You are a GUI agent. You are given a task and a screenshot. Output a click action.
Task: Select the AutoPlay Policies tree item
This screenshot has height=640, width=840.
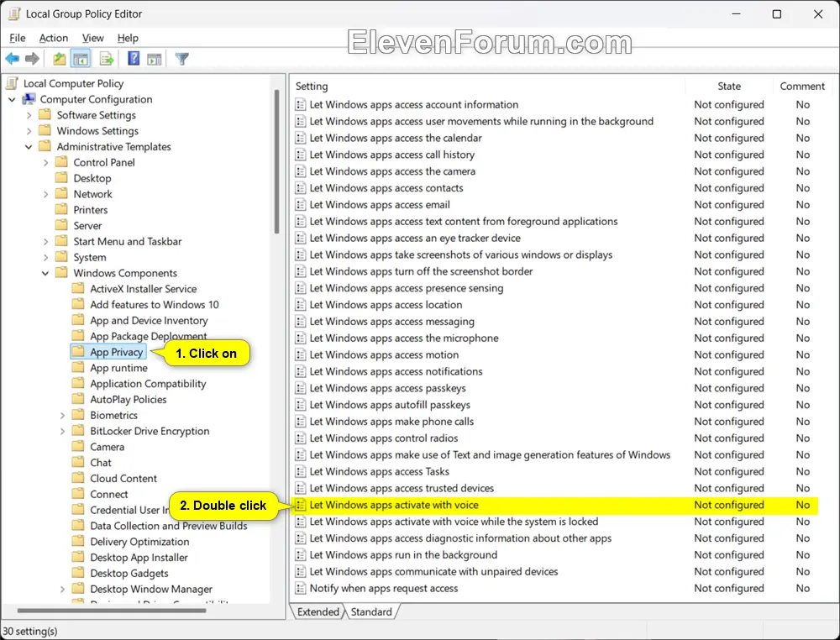(128, 400)
